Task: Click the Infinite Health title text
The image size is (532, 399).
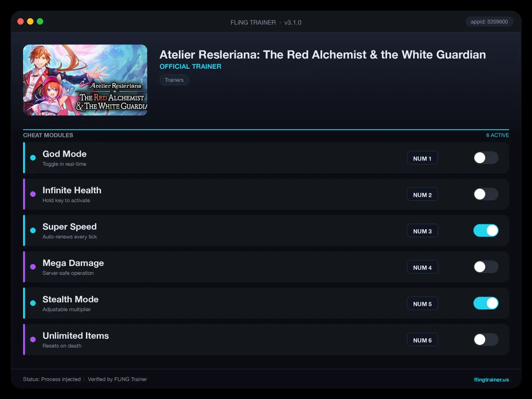Action: (x=72, y=190)
